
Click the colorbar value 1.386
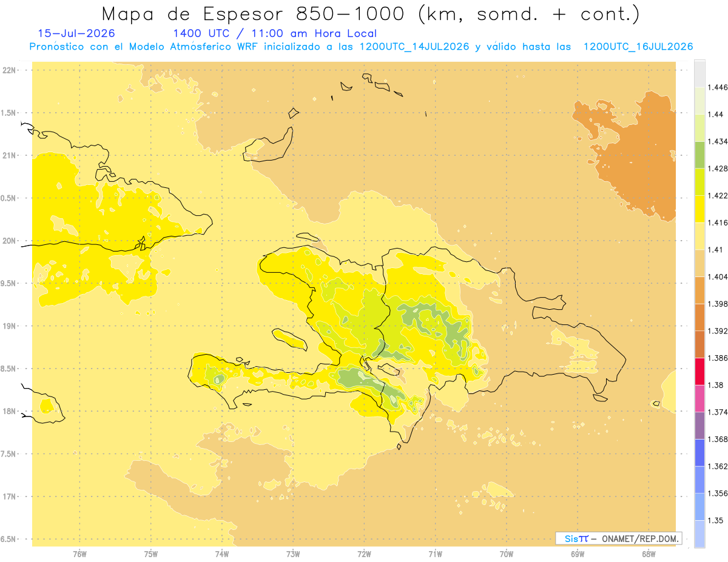(718, 358)
